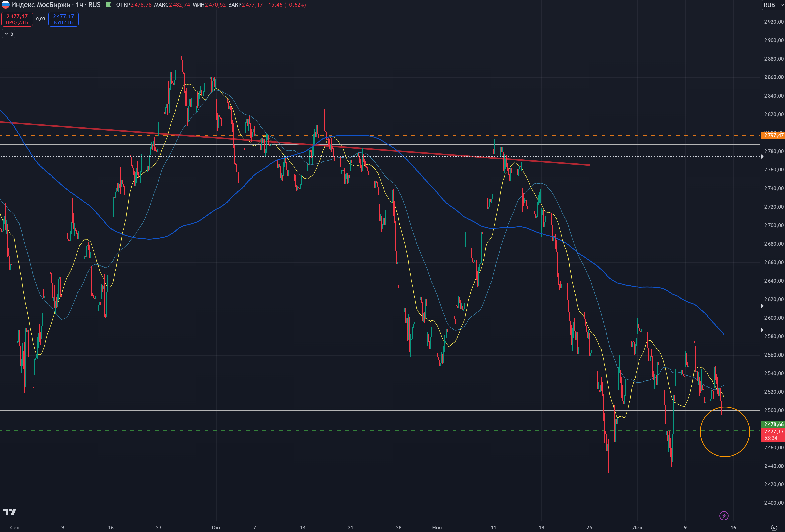785x532 pixels.
Task: Click the RUS exchange label in title
Action: [x=94, y=5]
